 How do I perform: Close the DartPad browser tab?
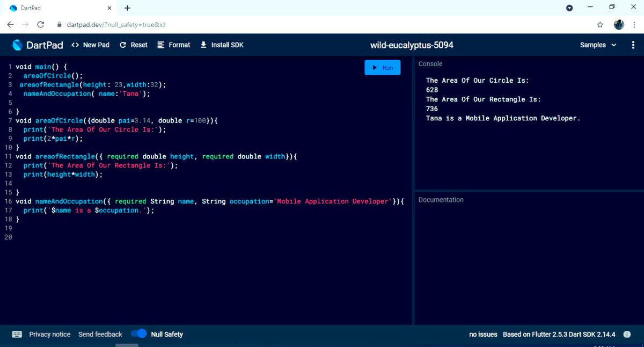[x=109, y=8]
